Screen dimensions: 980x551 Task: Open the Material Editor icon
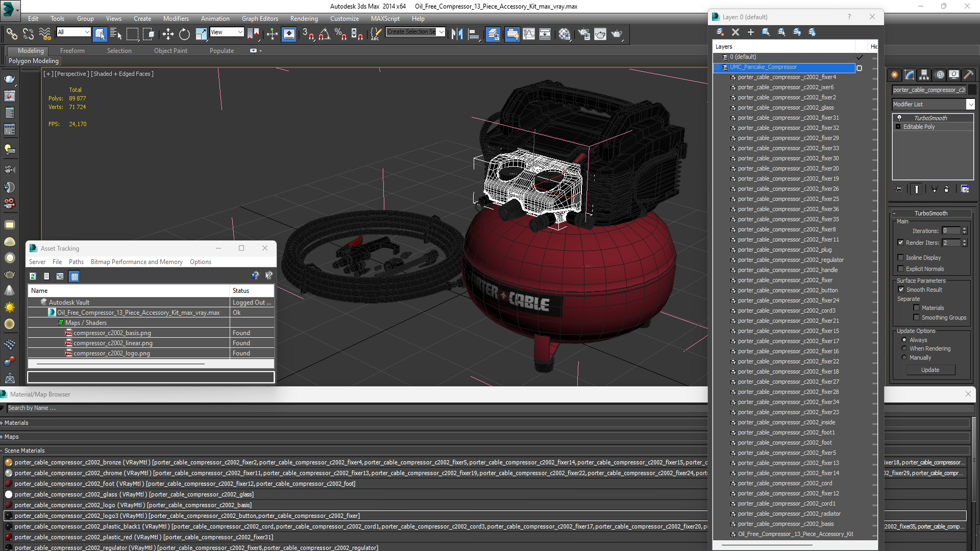(x=564, y=34)
